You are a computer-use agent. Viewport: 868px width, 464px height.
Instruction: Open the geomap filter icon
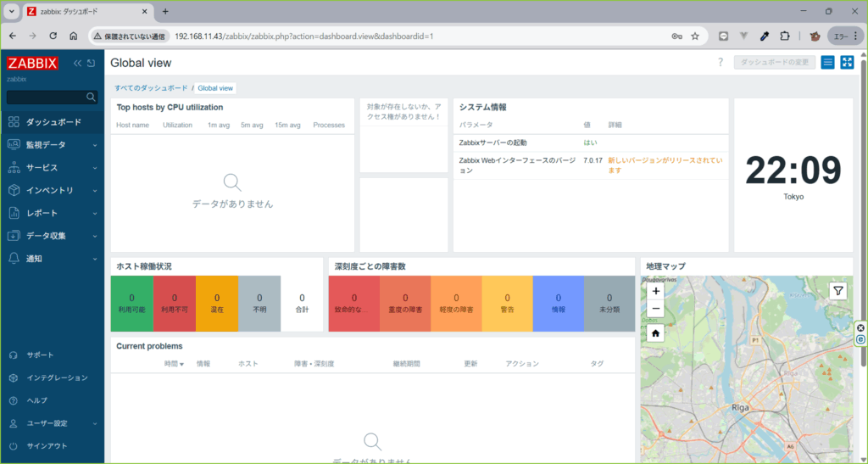[x=837, y=291]
